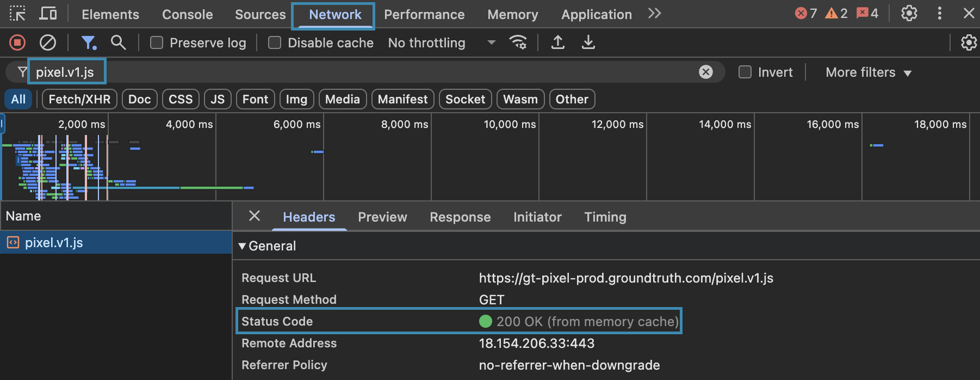Image resolution: width=980 pixels, height=380 pixels.
Task: Filter requests by Fetch/XHR type
Action: pos(79,99)
